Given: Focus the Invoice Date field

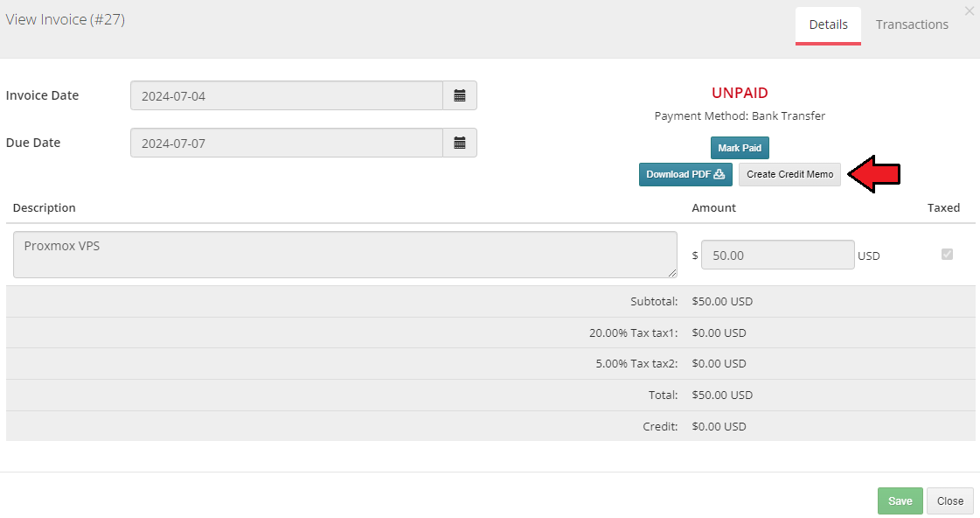Looking at the screenshot, I should (287, 95).
